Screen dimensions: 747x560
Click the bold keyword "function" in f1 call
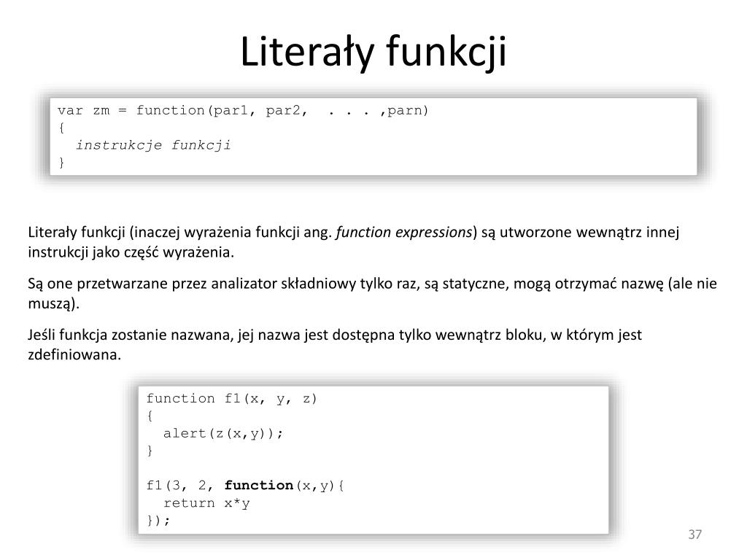[259, 485]
